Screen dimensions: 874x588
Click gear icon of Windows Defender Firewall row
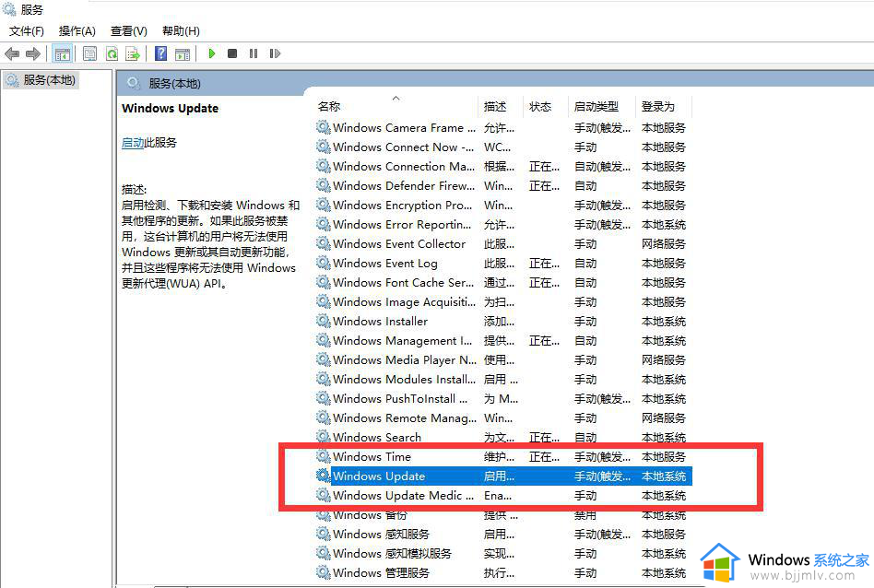(x=324, y=185)
